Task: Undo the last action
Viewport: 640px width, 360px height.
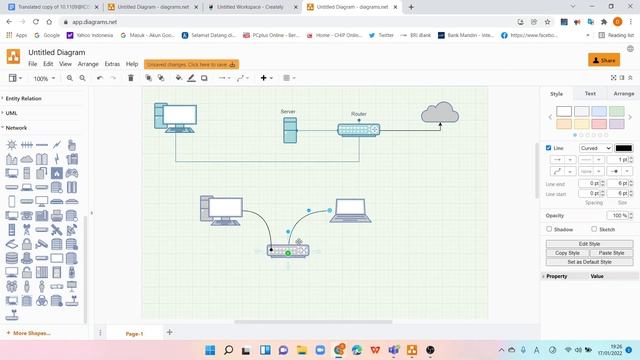Action: [100, 78]
